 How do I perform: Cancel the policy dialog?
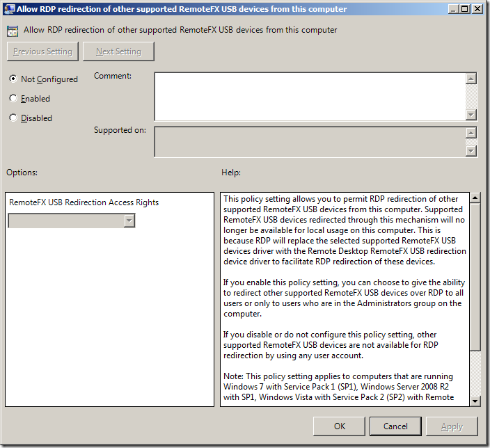[x=395, y=426]
